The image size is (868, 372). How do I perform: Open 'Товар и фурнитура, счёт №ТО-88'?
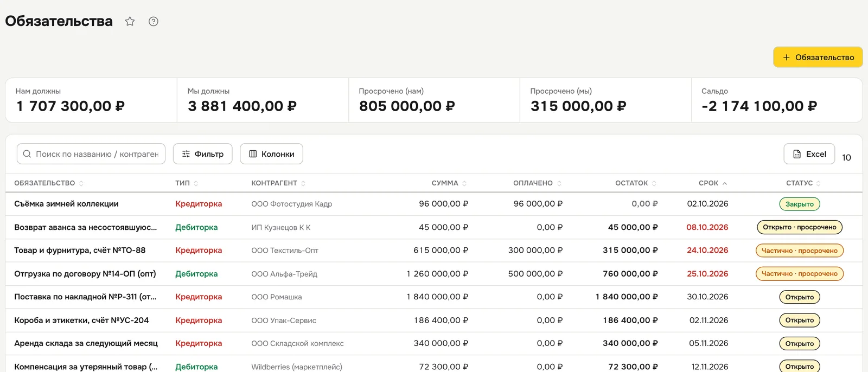coord(80,251)
